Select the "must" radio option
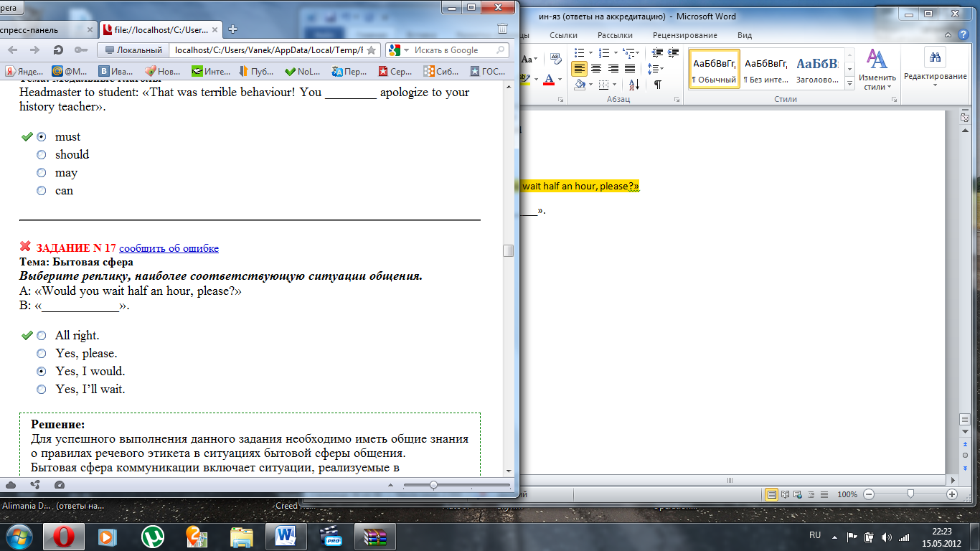This screenshot has height=551, width=980. click(x=42, y=136)
